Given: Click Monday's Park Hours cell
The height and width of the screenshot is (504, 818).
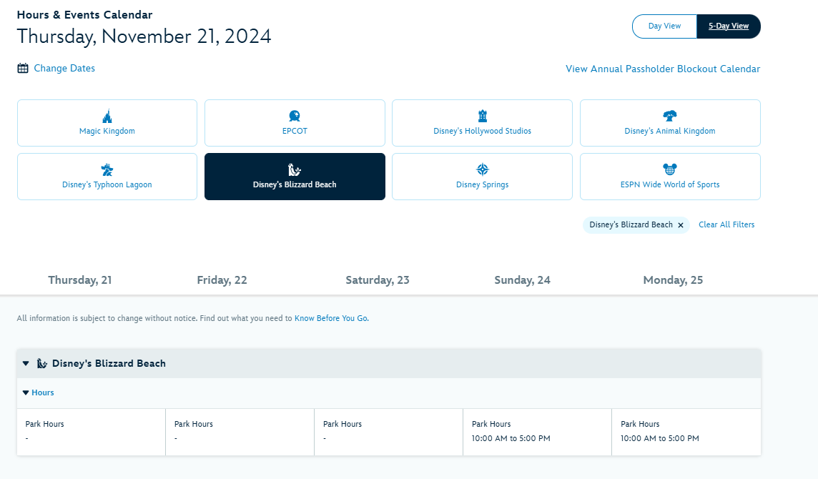Looking at the screenshot, I should pos(686,431).
